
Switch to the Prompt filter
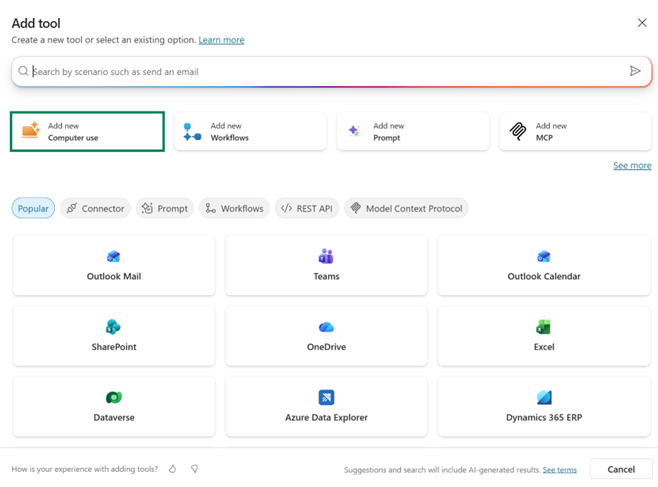pyautogui.click(x=164, y=208)
